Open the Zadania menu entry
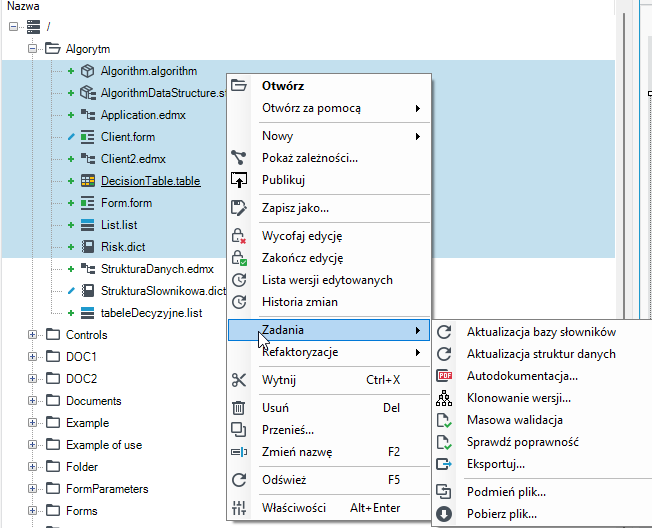 (328, 330)
